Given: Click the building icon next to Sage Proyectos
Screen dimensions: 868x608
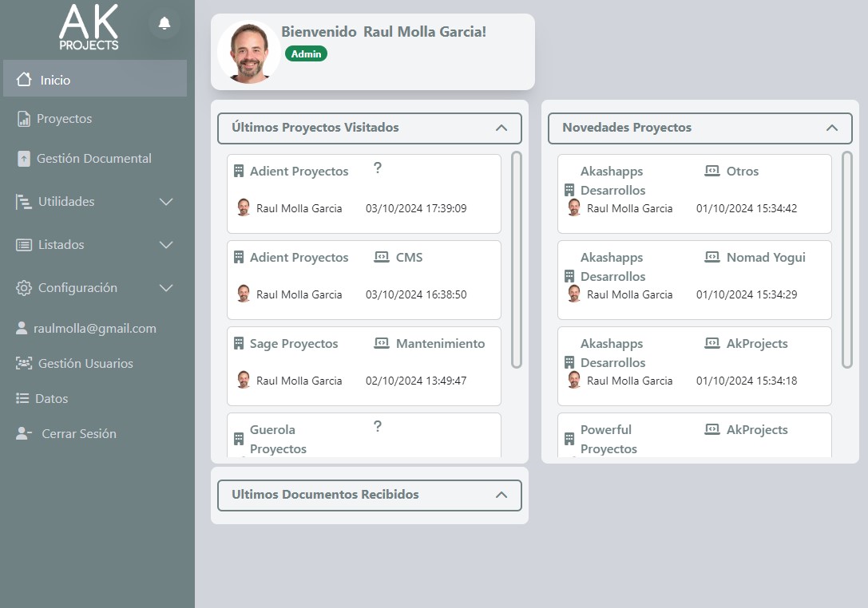Looking at the screenshot, I should click(x=239, y=344).
